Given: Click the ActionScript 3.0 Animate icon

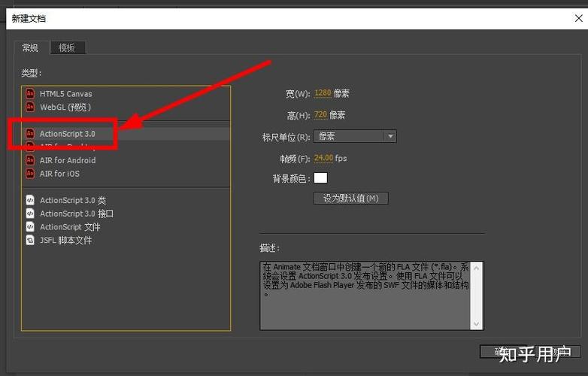Looking at the screenshot, I should [x=30, y=133].
